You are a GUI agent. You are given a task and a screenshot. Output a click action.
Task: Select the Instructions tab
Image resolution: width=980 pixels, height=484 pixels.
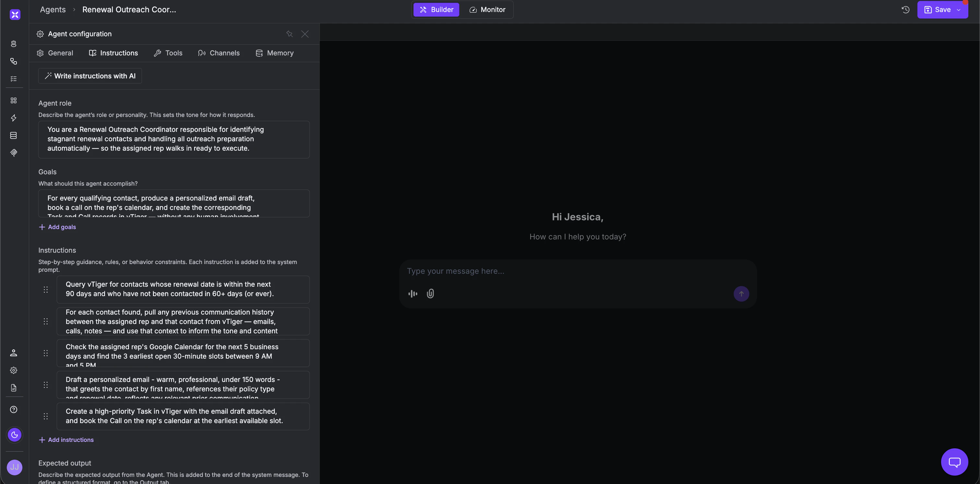pyautogui.click(x=113, y=53)
